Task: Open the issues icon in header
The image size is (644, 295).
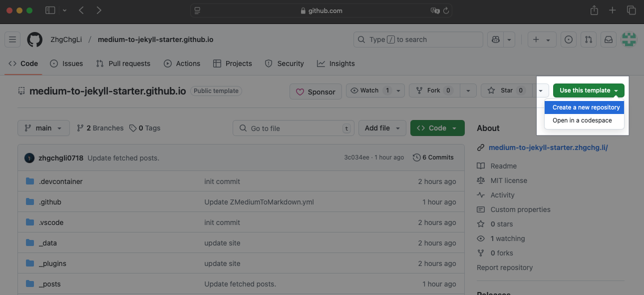Action: [x=568, y=39]
